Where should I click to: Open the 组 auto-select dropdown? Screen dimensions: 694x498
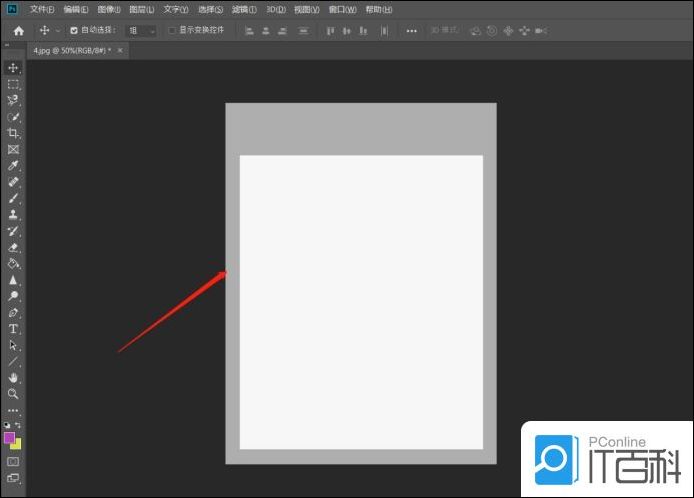pos(142,31)
